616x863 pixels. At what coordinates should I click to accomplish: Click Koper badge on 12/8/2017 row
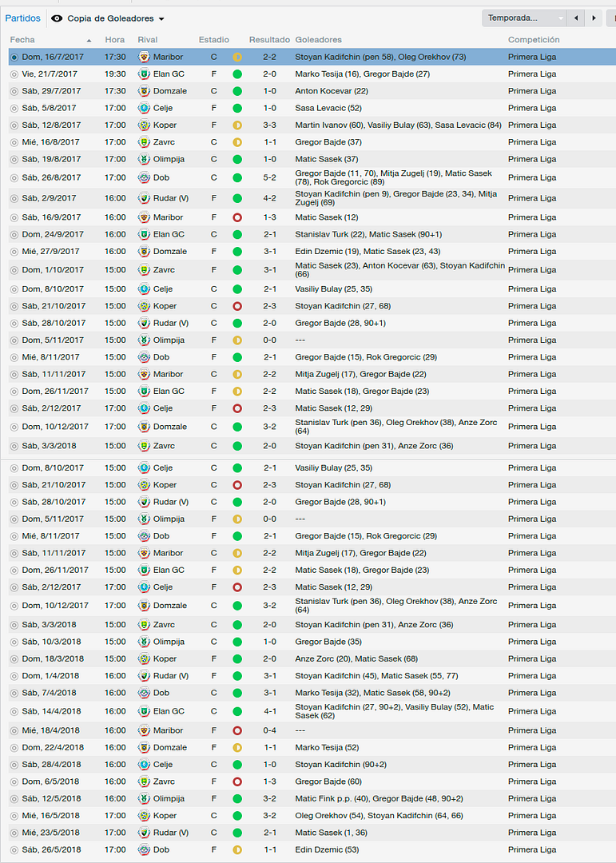coord(144,125)
